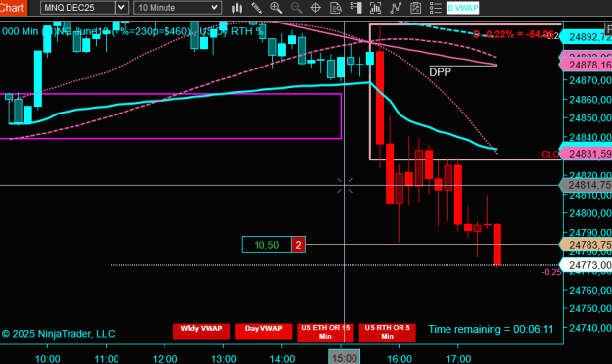The image size is (612, 364).
Task: Toggle the data box icon
Action: pos(336,8)
